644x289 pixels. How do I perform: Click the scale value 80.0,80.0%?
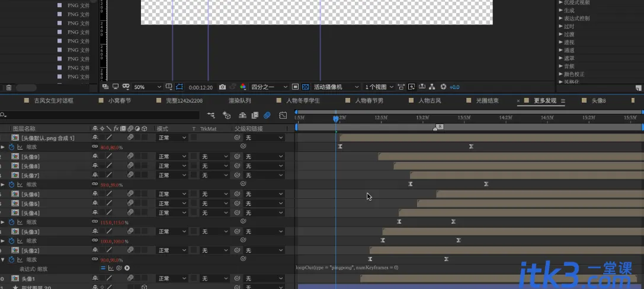coord(111,147)
